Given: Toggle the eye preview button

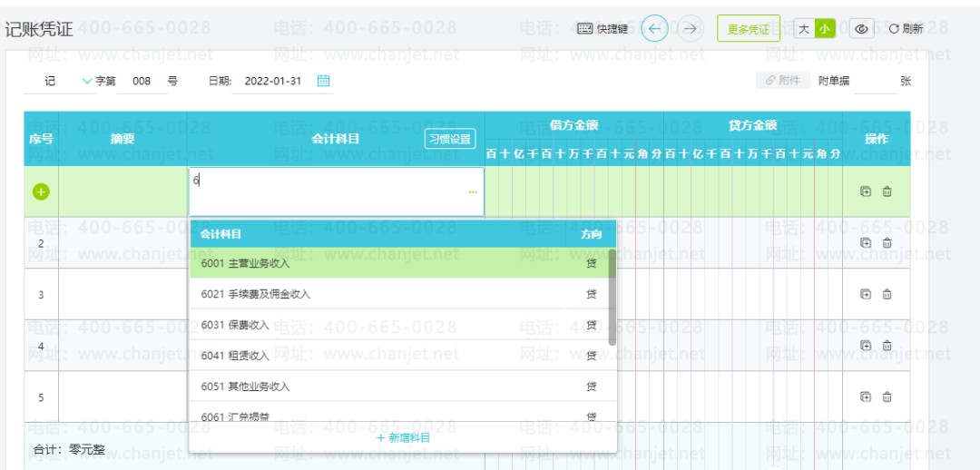Looking at the screenshot, I should coord(861,29).
